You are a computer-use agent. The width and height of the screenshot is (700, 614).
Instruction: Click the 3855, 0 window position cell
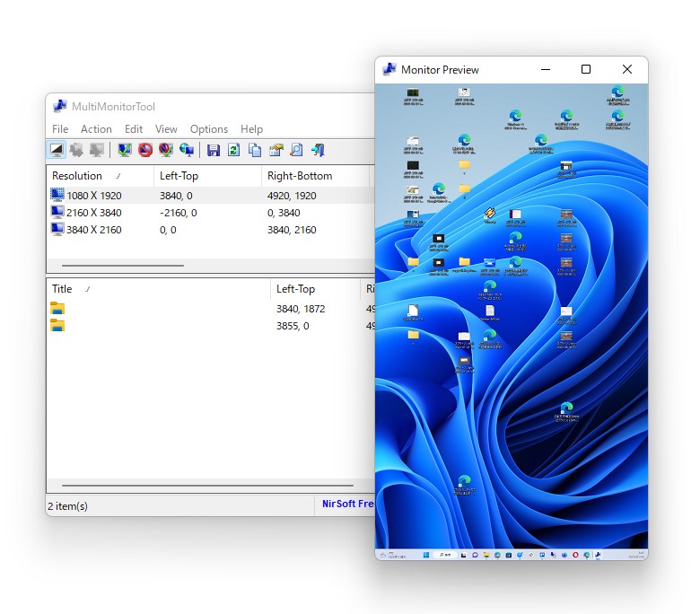pyautogui.click(x=293, y=326)
